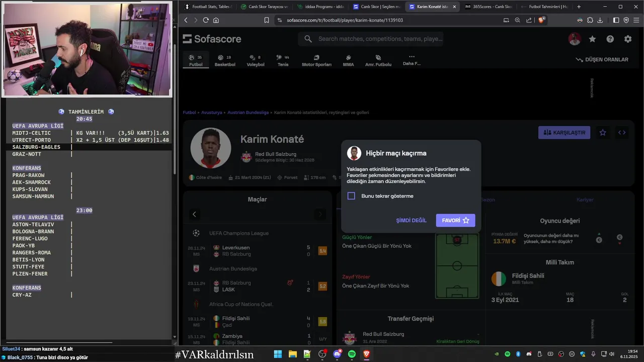Select MMA sport tab
Screen dimensions: 644x362
pos(348,60)
